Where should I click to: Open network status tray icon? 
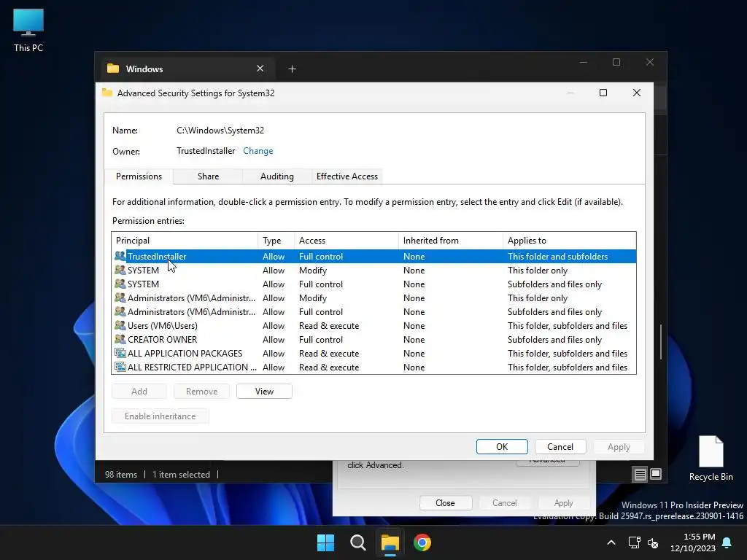pos(634,542)
